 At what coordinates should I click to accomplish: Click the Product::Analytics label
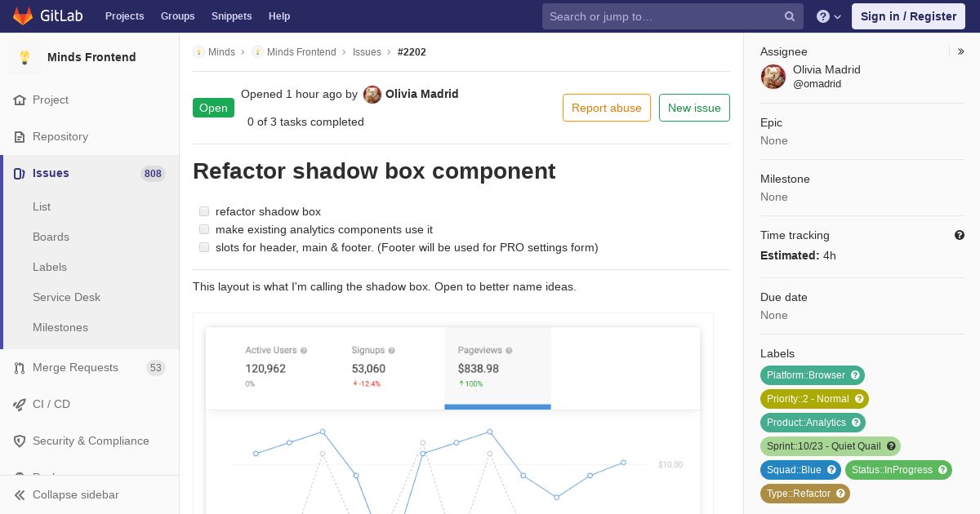point(806,423)
